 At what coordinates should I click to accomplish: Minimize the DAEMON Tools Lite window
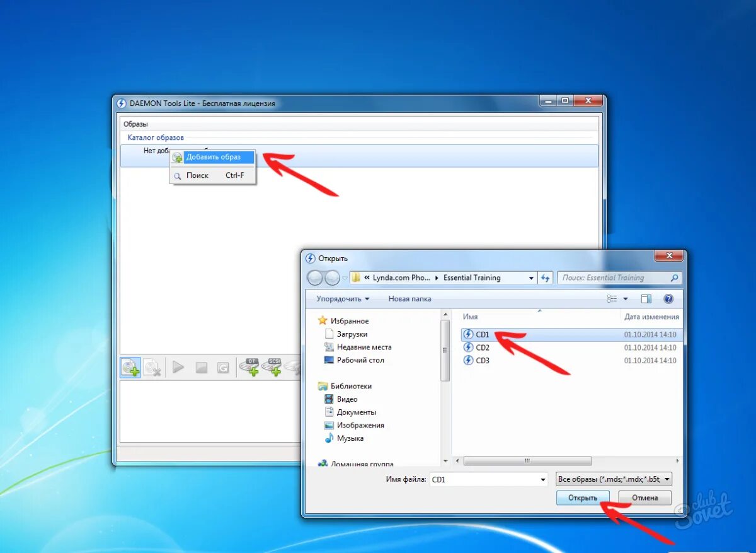(547, 101)
